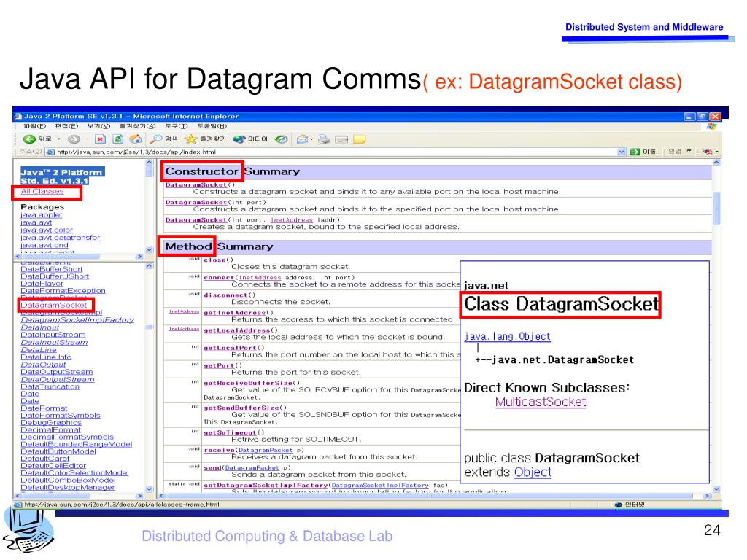Open the Mail button dropdown
Image resolution: width=747 pixels, height=560 pixels.
(x=311, y=139)
